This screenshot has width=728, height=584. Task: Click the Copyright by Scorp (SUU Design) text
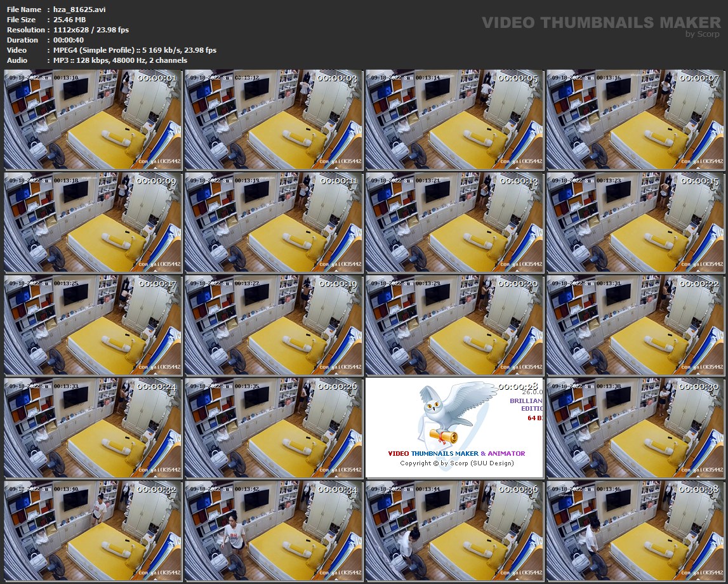[456, 463]
